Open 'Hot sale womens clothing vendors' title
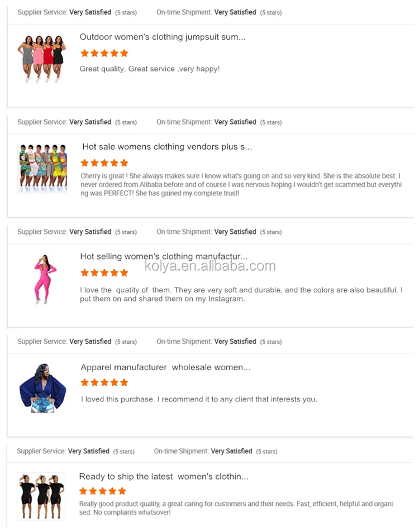The image size is (419, 532). click(167, 147)
